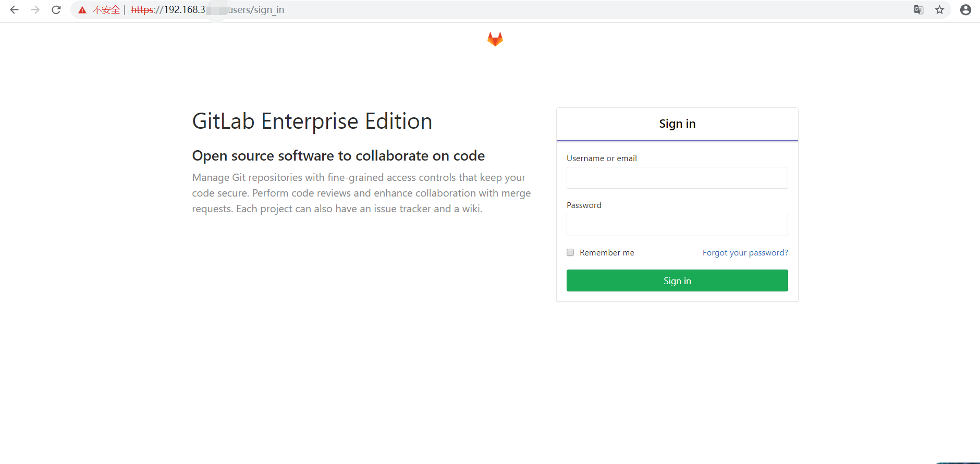
Task: Click the Remember me label text
Action: [x=607, y=253]
